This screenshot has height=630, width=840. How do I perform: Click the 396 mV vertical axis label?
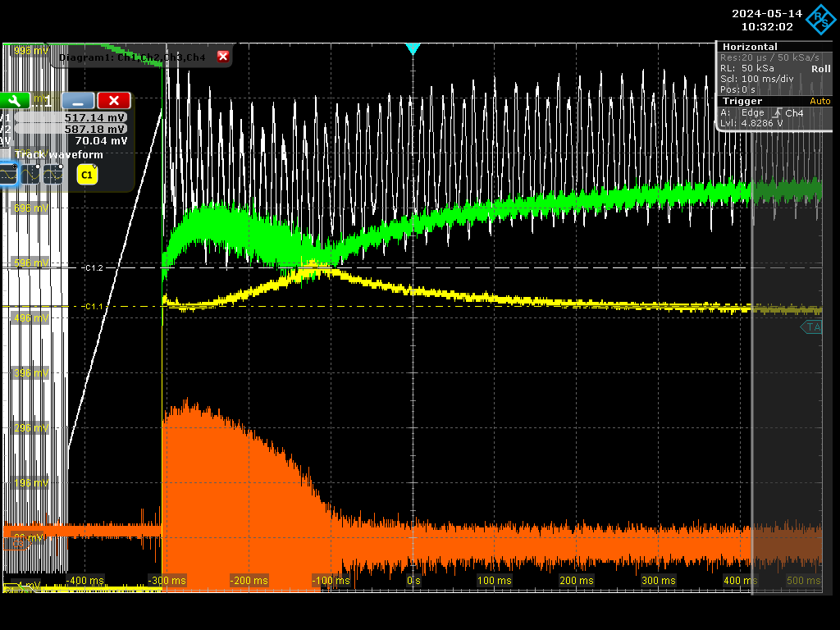30,373
